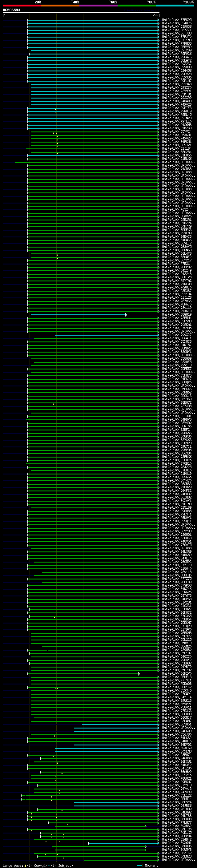Select hit label UniRef100_Q2I164
The height and width of the screenshot is (868, 197).
point(177,149)
